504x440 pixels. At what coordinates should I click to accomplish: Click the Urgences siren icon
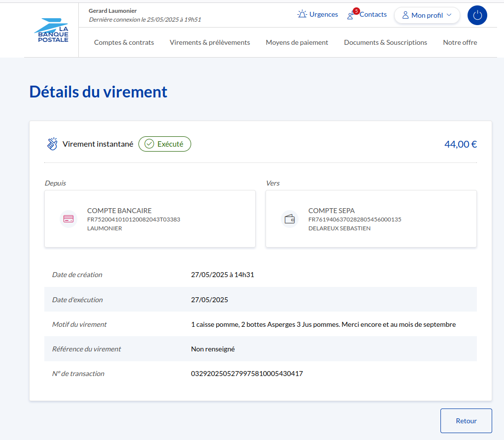click(x=302, y=14)
